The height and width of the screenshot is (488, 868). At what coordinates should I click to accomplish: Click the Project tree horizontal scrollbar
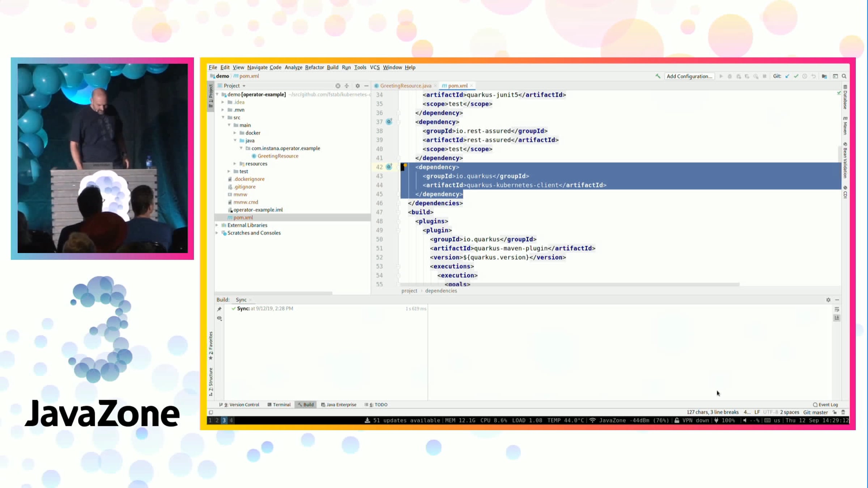tap(273, 293)
